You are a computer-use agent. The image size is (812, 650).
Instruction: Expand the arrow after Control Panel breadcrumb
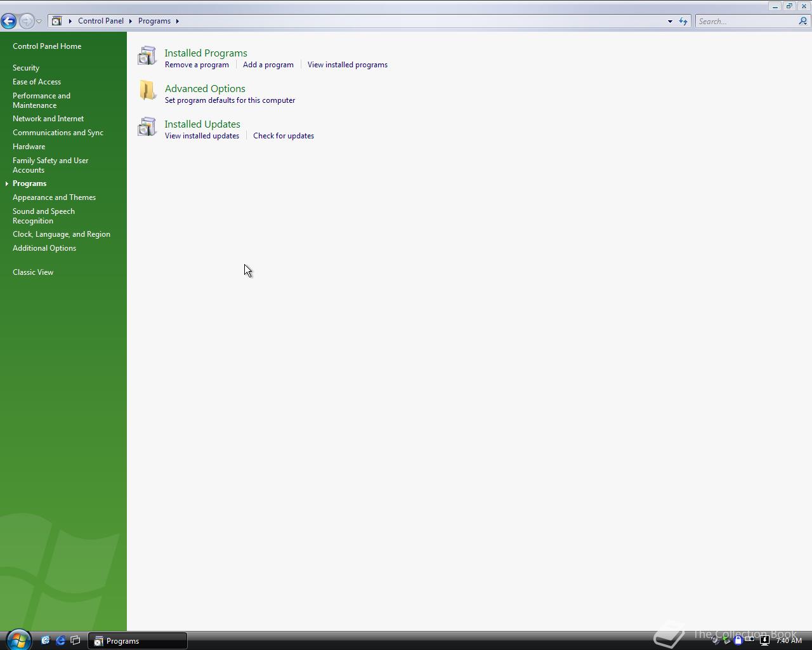[x=131, y=21]
